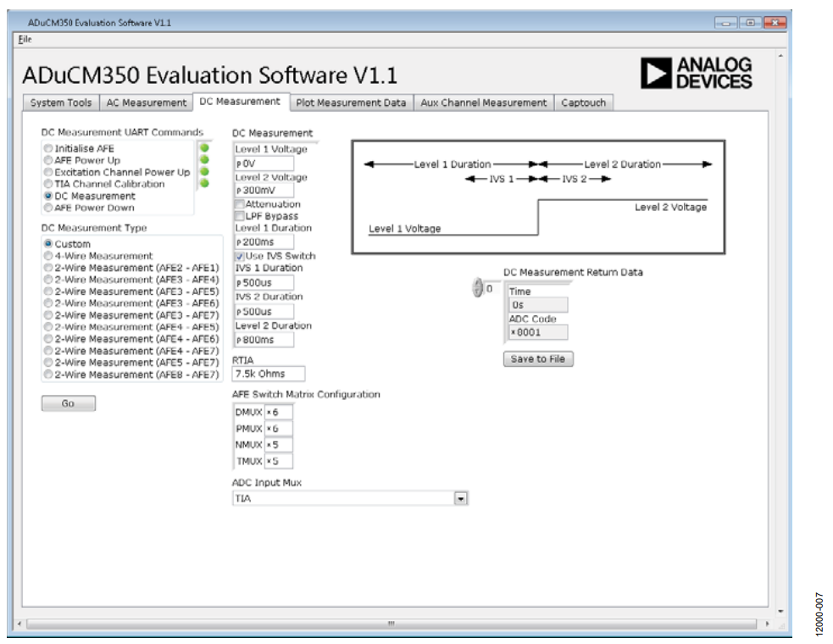Select TIA Channel Calibration command
Viewport: 833px width, 644px height.
click(48, 184)
